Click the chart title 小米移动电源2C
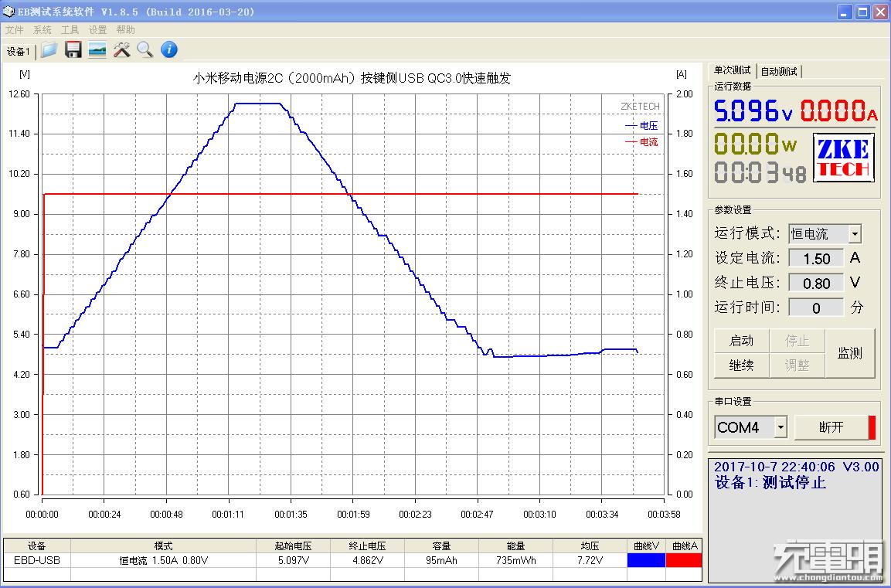This screenshot has width=891, height=588. click(x=352, y=78)
